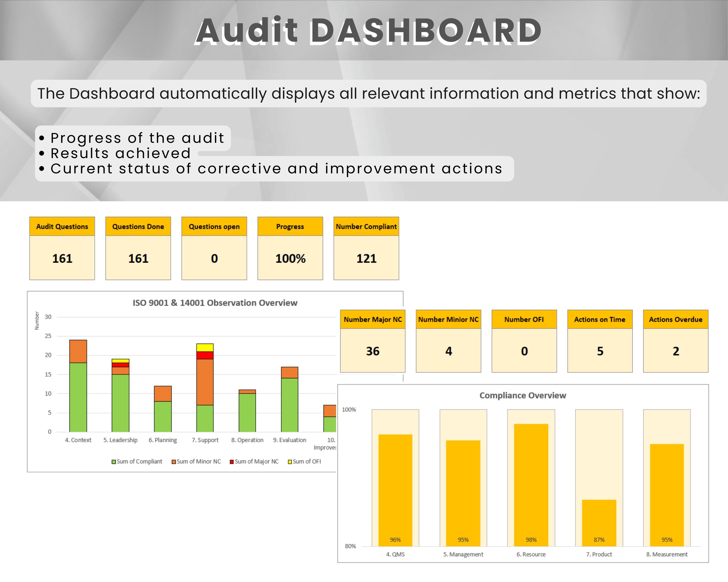Select the 7. Support stacked bar
Image resolution: width=728 pixels, height=582 pixels.
[205, 388]
